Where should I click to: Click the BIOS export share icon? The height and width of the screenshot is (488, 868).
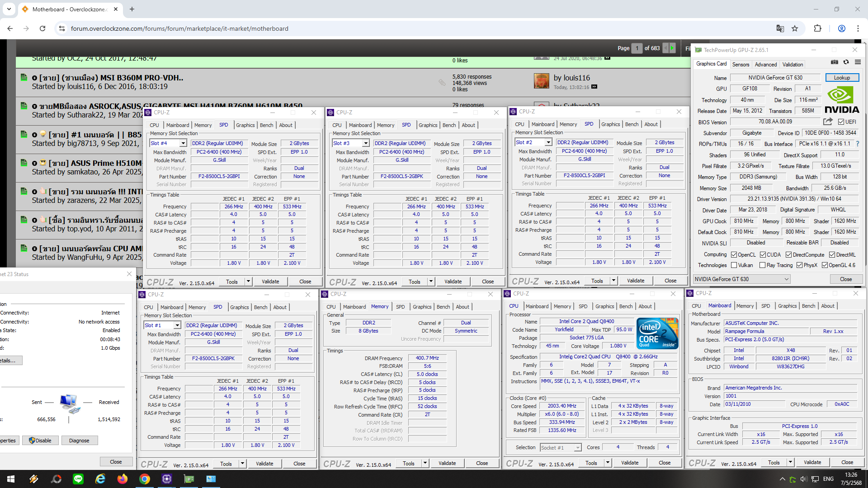828,122
